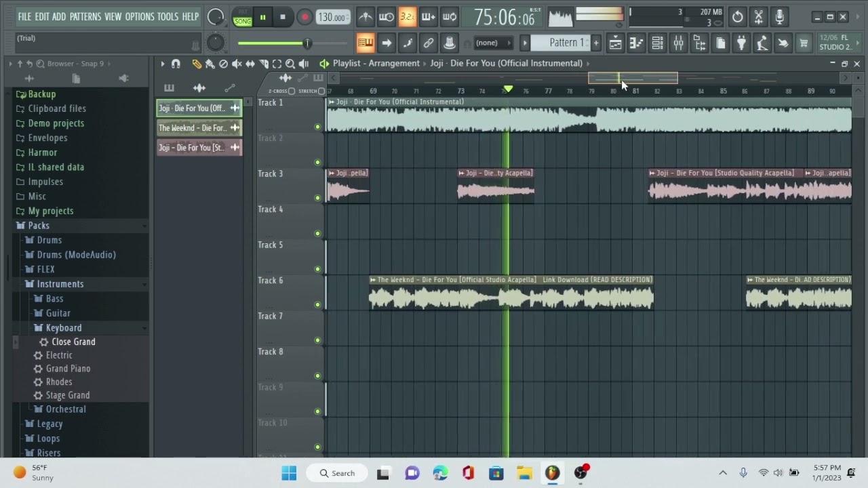The width and height of the screenshot is (868, 488).
Task: Select the Zoom magnifier tool in playlist toolbar
Action: tap(290, 64)
